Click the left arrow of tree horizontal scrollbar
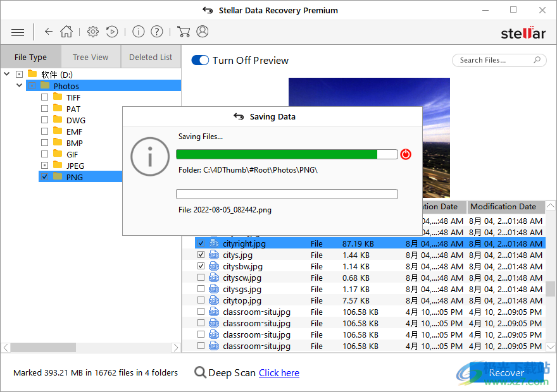Viewport: 557px width, 392px height. click(6, 348)
